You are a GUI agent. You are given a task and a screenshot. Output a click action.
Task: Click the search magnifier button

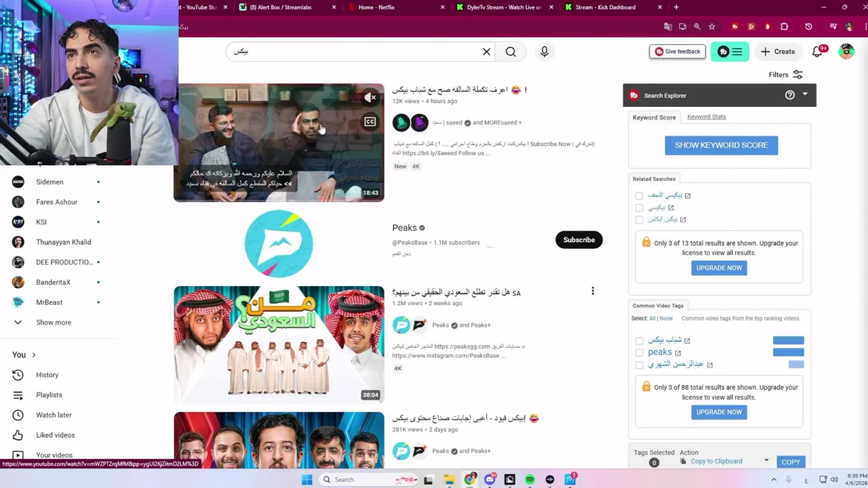click(x=511, y=52)
